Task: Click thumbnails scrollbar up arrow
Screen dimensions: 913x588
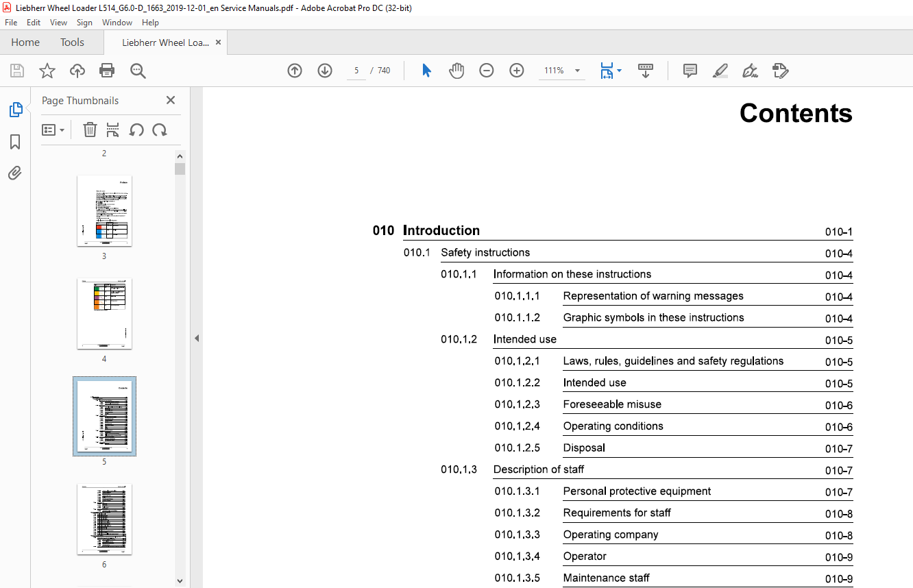Action: (x=180, y=156)
